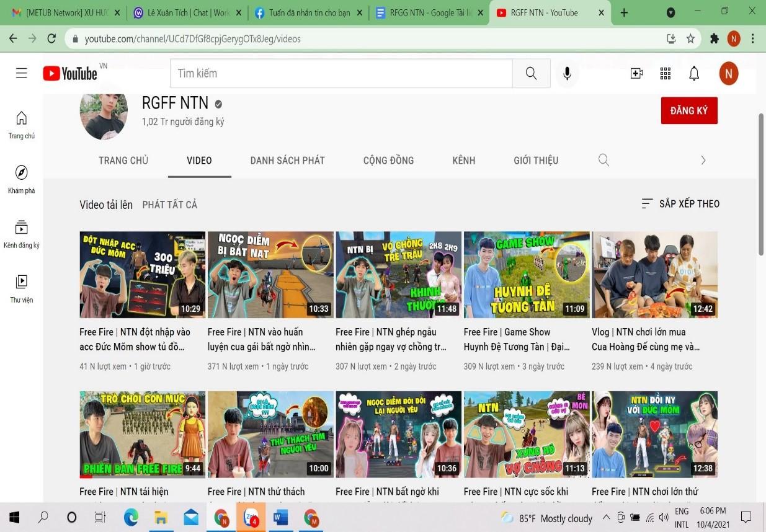Image resolution: width=766 pixels, height=532 pixels.
Task: Click the YouTube logo
Action: coord(70,73)
